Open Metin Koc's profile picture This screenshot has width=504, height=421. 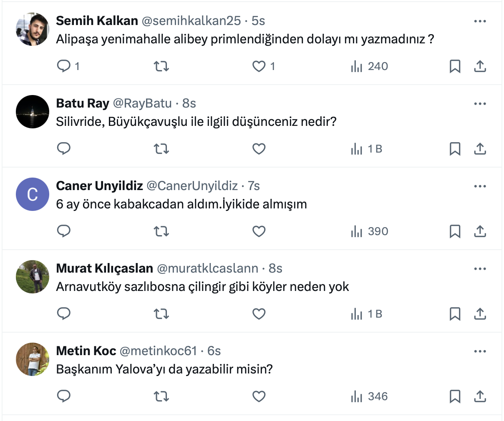tap(33, 359)
